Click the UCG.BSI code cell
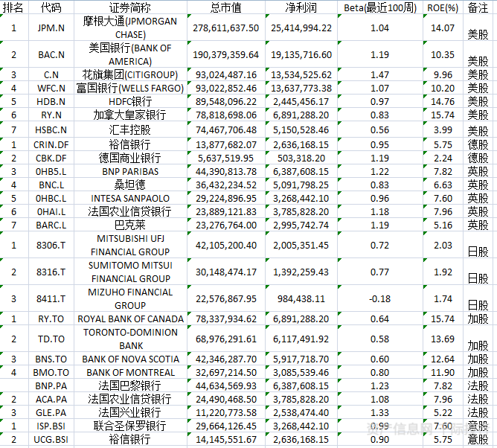The width and height of the screenshot is (497, 448). click(x=51, y=439)
